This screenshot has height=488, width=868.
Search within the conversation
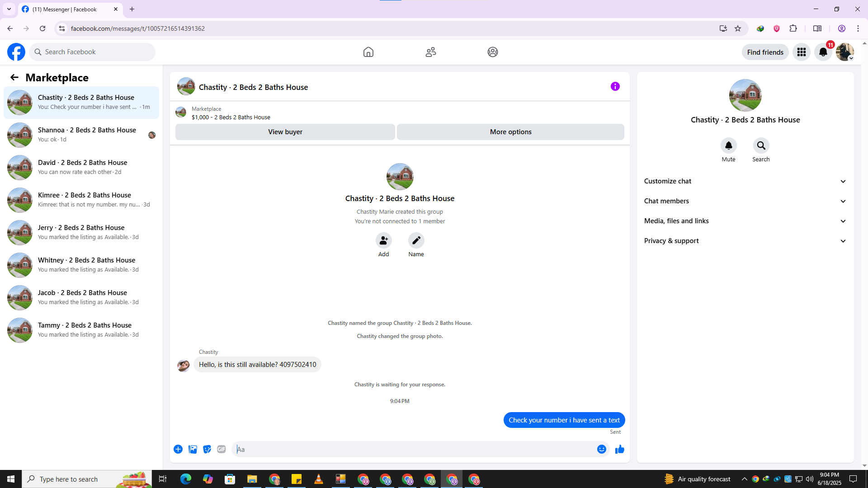[x=761, y=145]
